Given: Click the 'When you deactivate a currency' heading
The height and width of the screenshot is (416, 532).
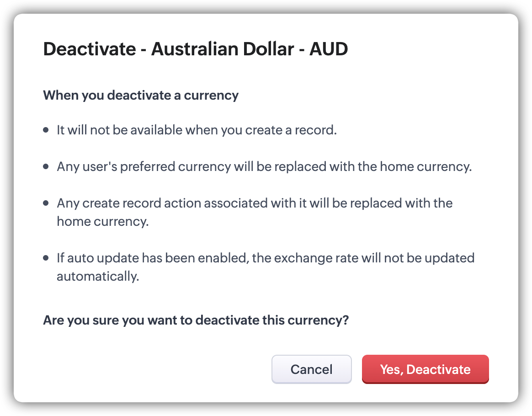Looking at the screenshot, I should (141, 96).
